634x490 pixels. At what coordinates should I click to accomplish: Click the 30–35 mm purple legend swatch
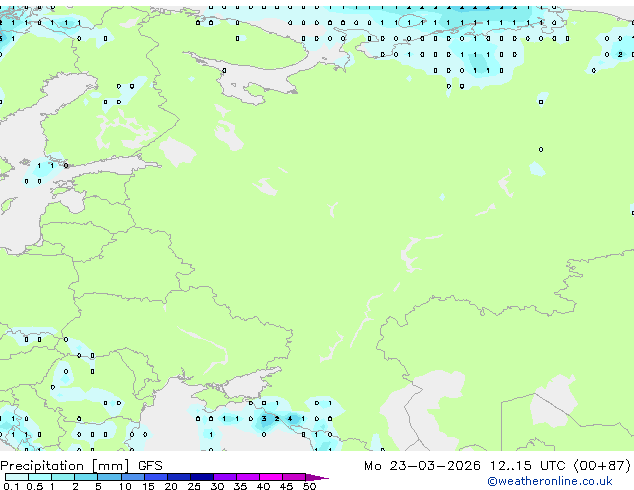point(225,477)
